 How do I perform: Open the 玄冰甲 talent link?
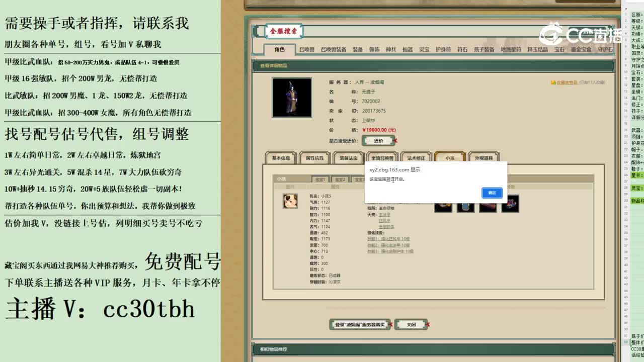(384, 215)
